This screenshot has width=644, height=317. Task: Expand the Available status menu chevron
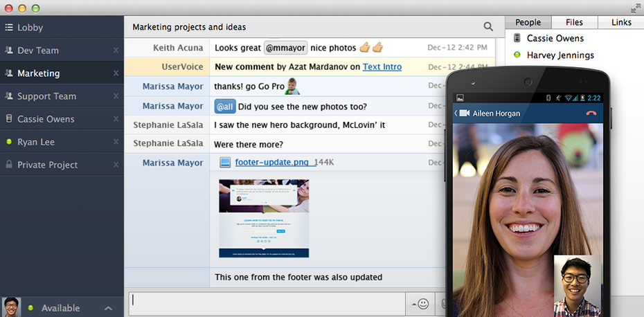coord(108,308)
